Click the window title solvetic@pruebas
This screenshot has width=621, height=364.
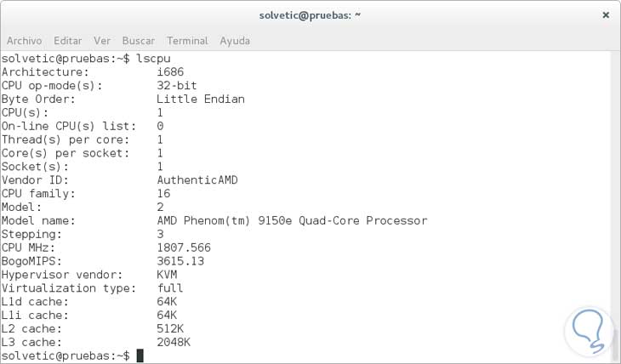click(310, 15)
